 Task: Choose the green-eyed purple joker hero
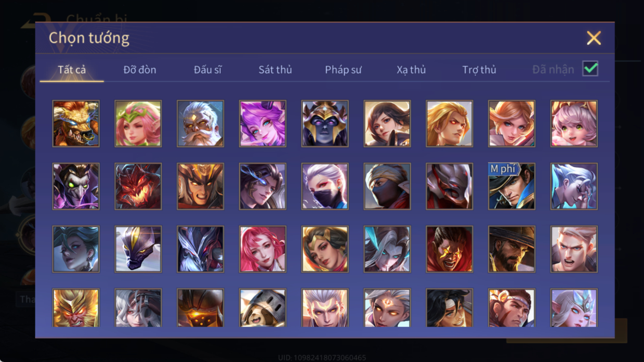click(76, 186)
